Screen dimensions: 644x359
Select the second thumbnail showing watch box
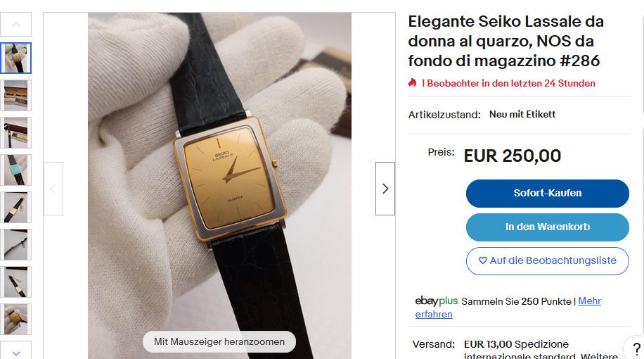click(x=16, y=95)
